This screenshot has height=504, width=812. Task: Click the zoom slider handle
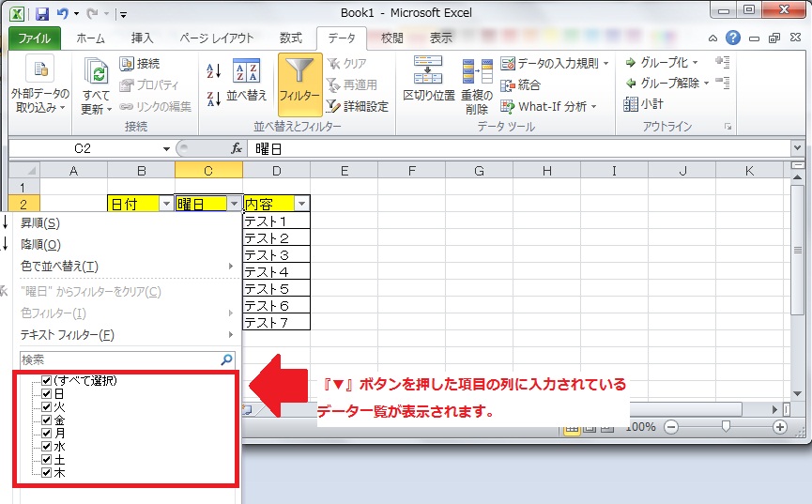point(726,426)
